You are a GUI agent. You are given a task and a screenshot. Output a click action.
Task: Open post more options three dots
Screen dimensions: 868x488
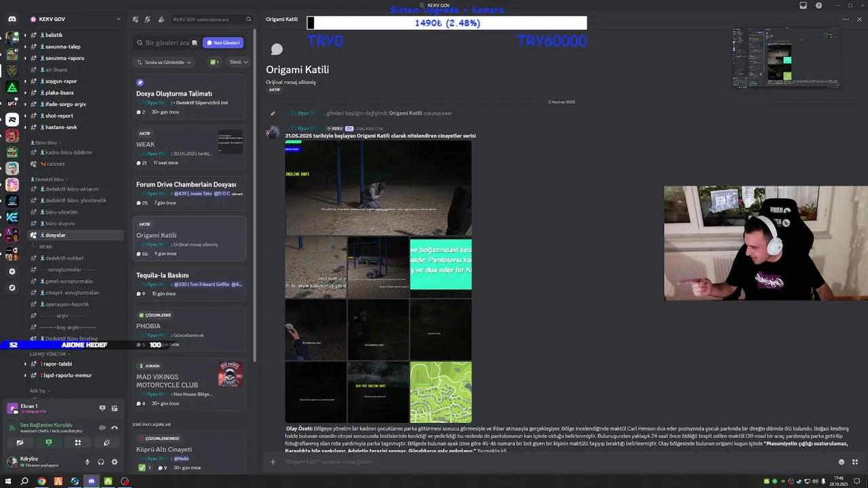[846, 19]
